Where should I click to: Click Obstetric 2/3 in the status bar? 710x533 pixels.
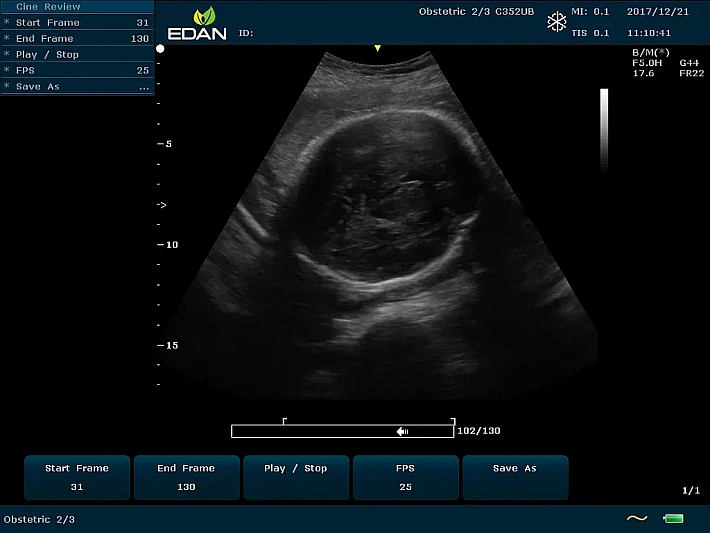click(x=39, y=519)
